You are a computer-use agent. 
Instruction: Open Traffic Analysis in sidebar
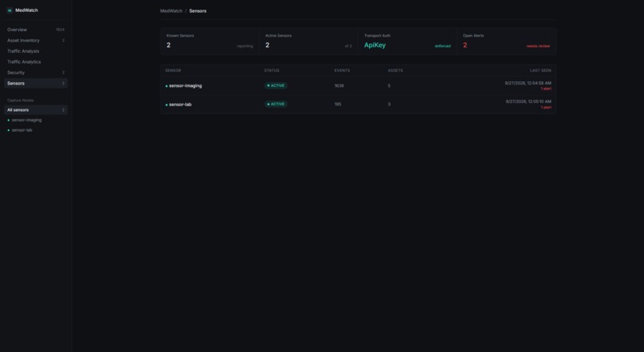tap(36, 51)
